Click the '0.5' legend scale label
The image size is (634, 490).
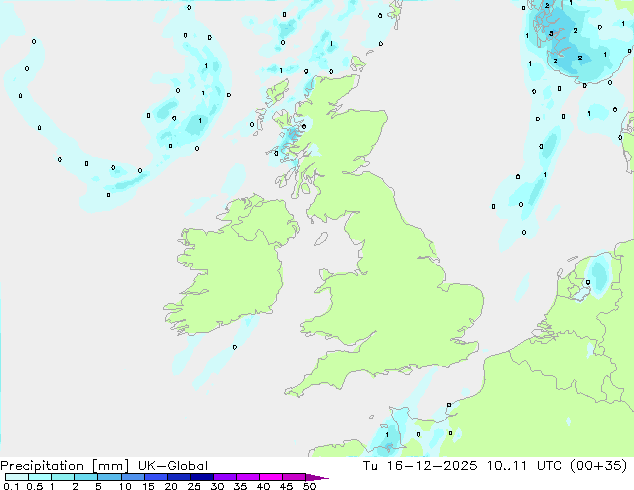pos(35,486)
